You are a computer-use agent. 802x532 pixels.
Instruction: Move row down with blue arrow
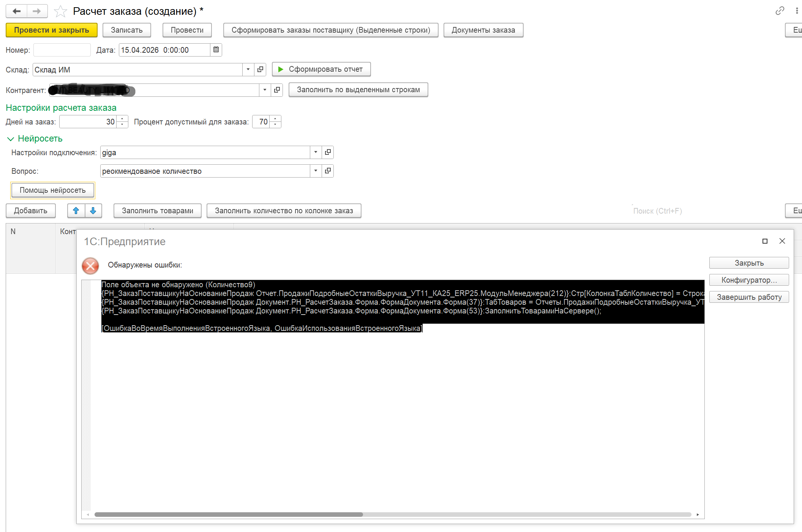93,211
